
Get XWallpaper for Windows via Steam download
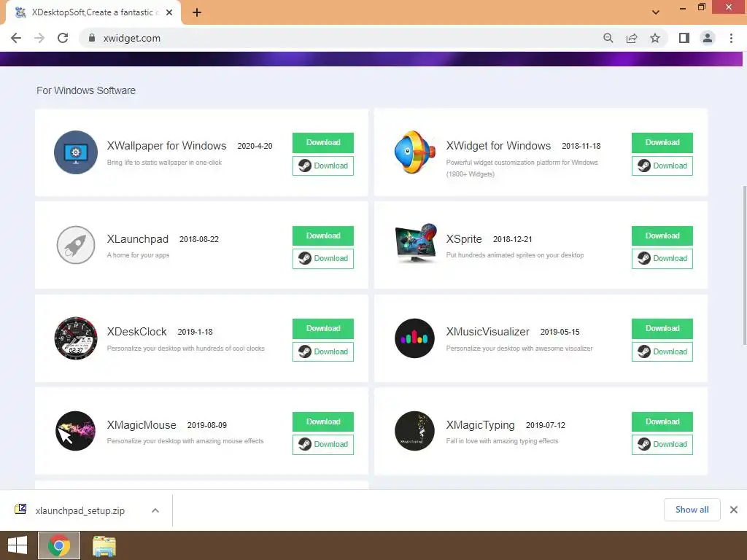tap(323, 166)
